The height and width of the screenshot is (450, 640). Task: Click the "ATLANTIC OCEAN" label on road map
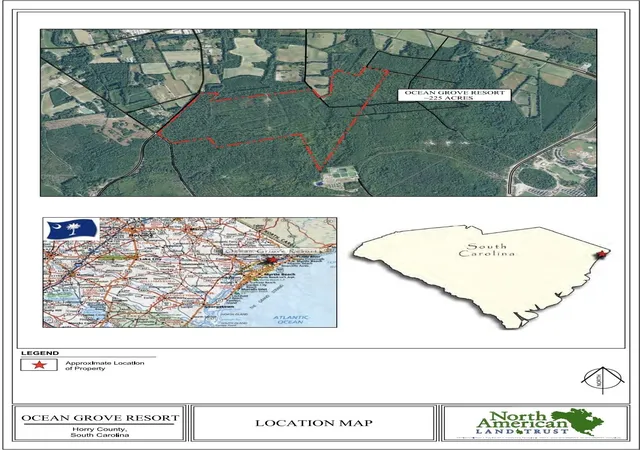pyautogui.click(x=291, y=319)
